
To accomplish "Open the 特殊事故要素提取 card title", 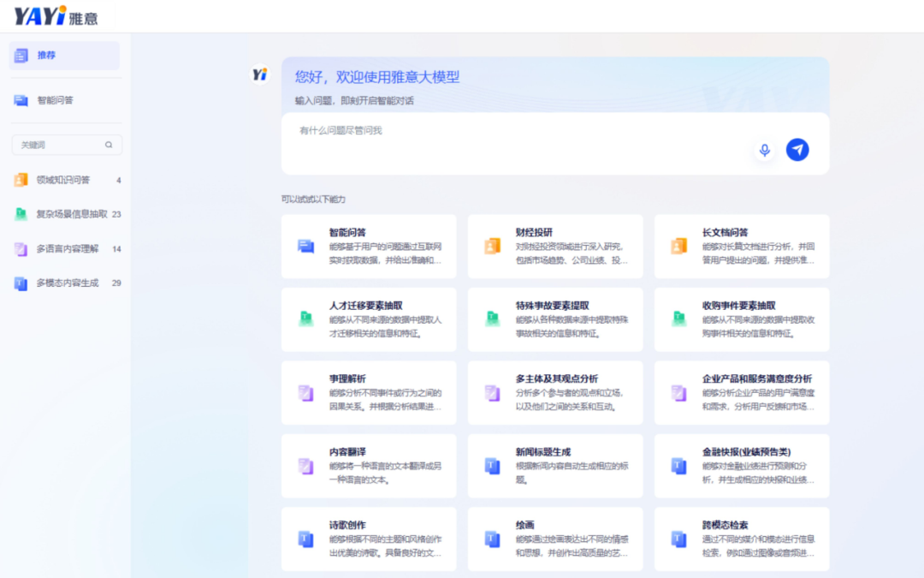I will 552,306.
